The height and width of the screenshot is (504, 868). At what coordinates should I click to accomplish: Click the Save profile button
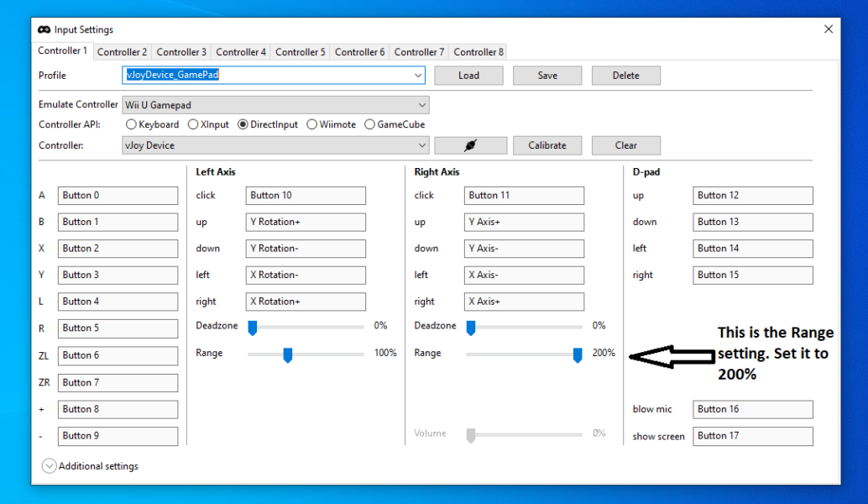click(547, 76)
